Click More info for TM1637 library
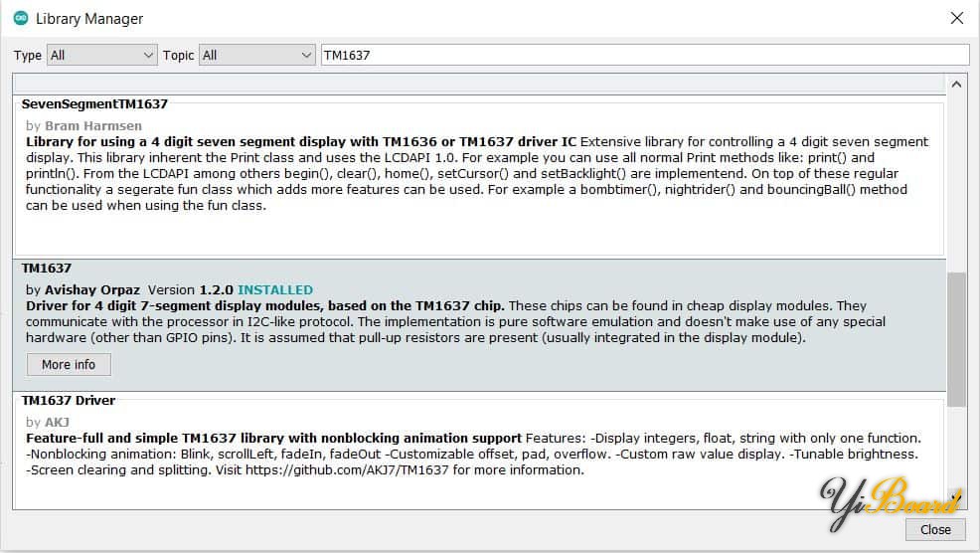980x553 pixels. [69, 365]
